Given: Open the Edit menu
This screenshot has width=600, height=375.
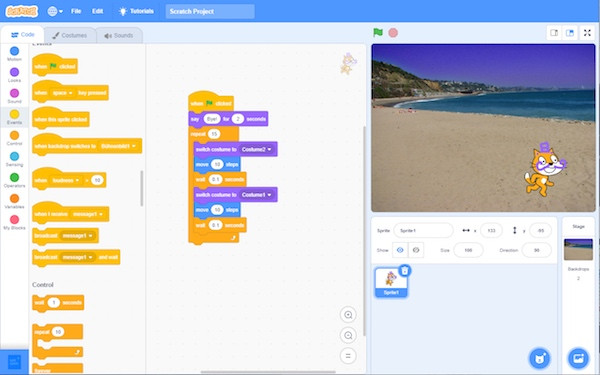Looking at the screenshot, I should pos(97,11).
